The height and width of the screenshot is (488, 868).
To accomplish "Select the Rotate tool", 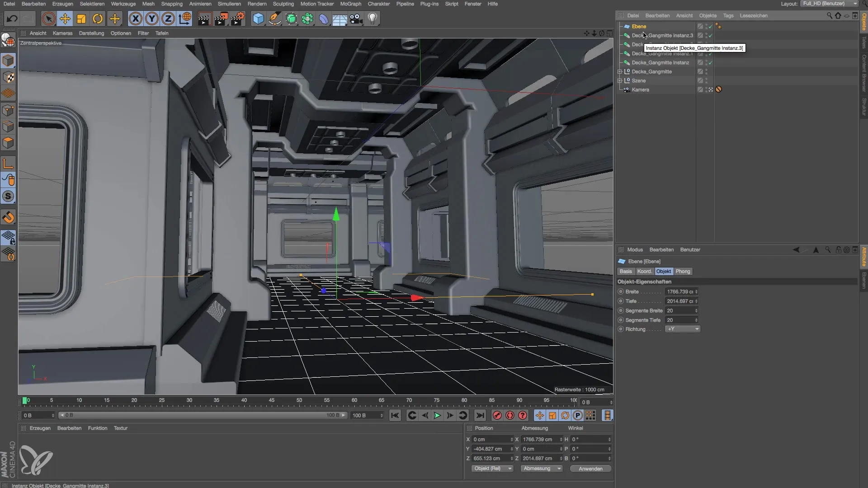I will (x=98, y=19).
